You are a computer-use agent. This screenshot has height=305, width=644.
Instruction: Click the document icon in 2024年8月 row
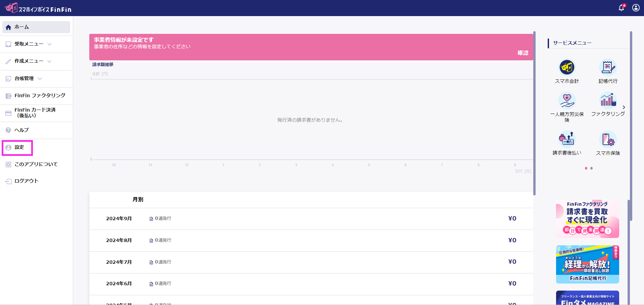click(151, 241)
